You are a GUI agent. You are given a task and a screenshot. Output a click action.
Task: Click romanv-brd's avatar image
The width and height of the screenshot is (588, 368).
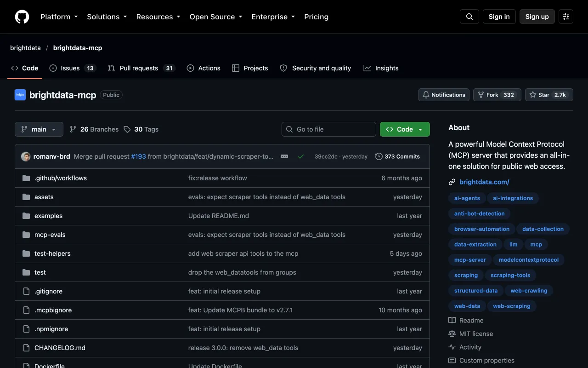(26, 156)
